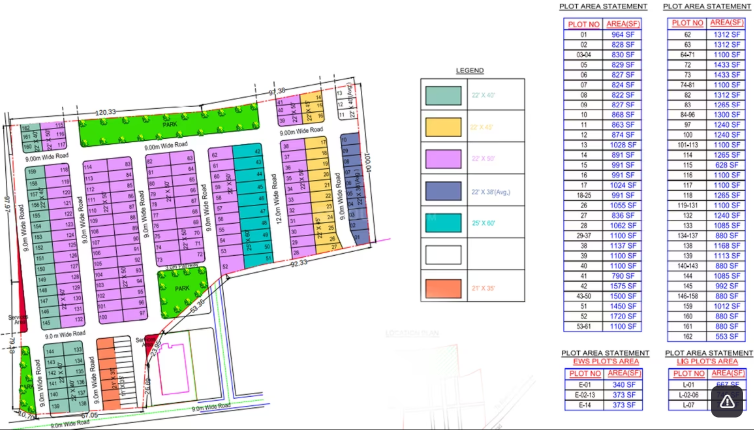
Task: Click plot 162 row with 553 SF
Action: [x=708, y=336]
